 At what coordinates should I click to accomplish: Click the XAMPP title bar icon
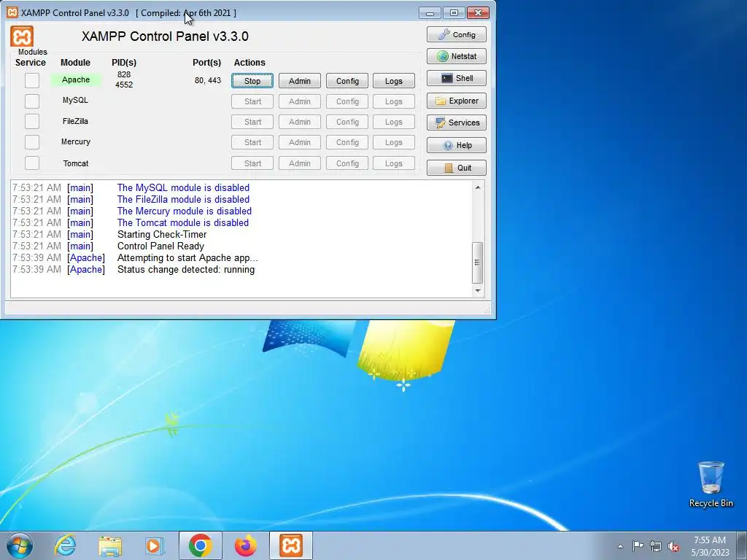tap(12, 12)
